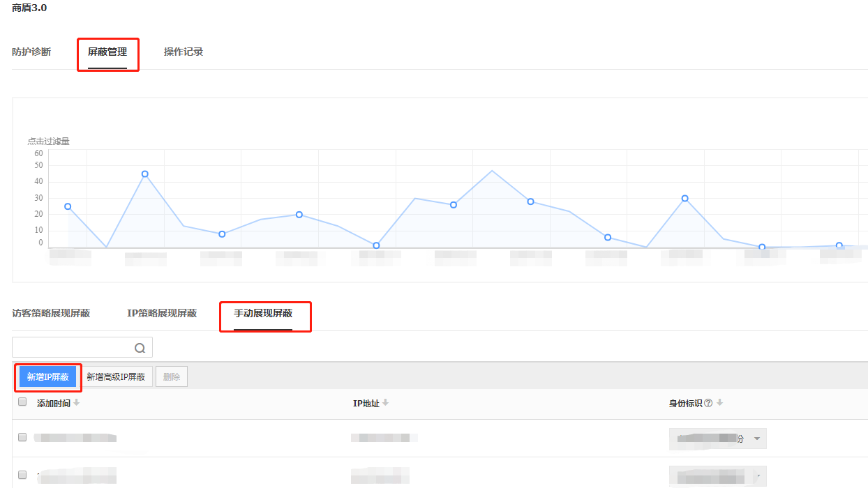Click the IP地址 column header

click(x=366, y=403)
